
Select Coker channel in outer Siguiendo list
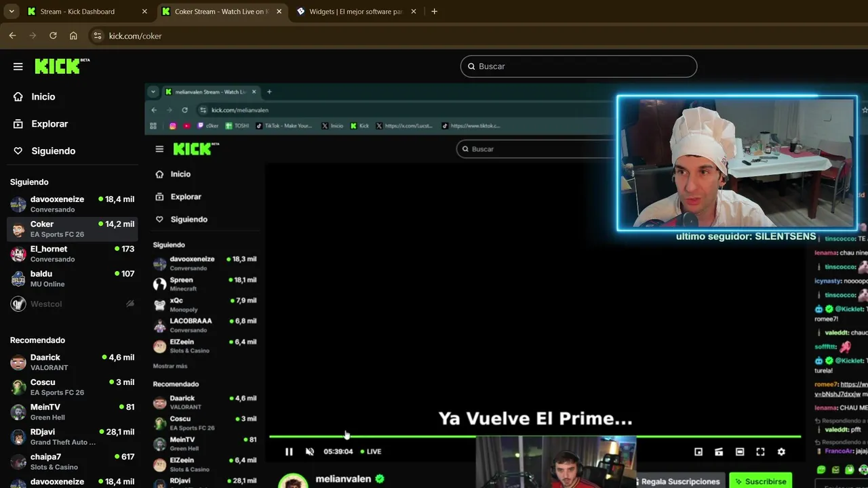pyautogui.click(x=72, y=229)
